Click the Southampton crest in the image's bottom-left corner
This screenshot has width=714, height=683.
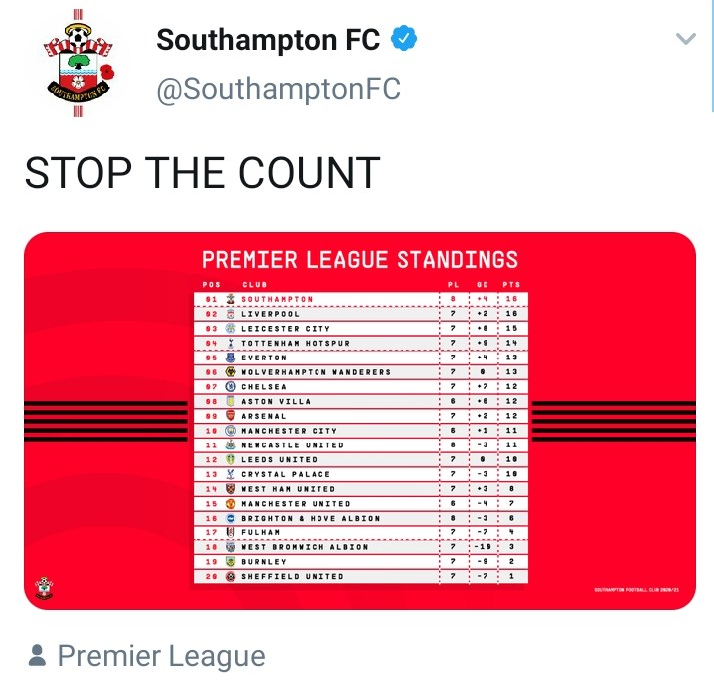point(44,587)
